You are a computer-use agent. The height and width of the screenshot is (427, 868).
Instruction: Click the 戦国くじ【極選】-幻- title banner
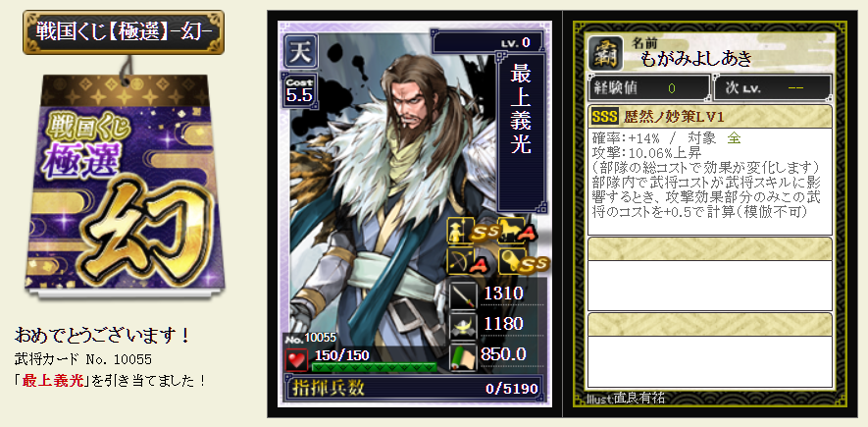tap(124, 31)
